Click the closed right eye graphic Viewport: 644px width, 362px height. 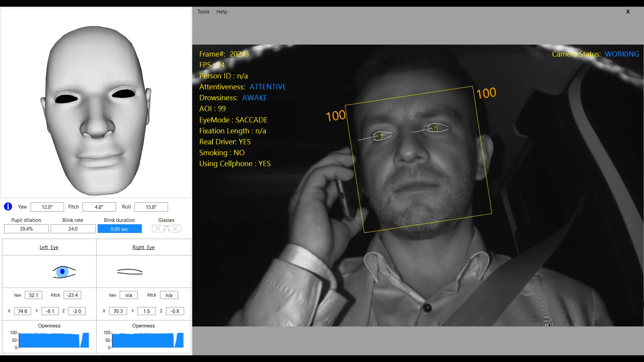pos(130,272)
